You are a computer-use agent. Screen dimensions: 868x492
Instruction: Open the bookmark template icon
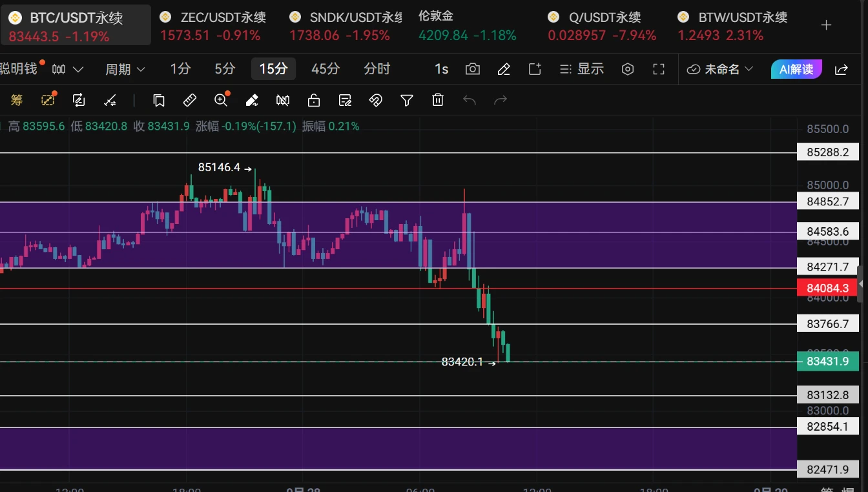click(159, 100)
